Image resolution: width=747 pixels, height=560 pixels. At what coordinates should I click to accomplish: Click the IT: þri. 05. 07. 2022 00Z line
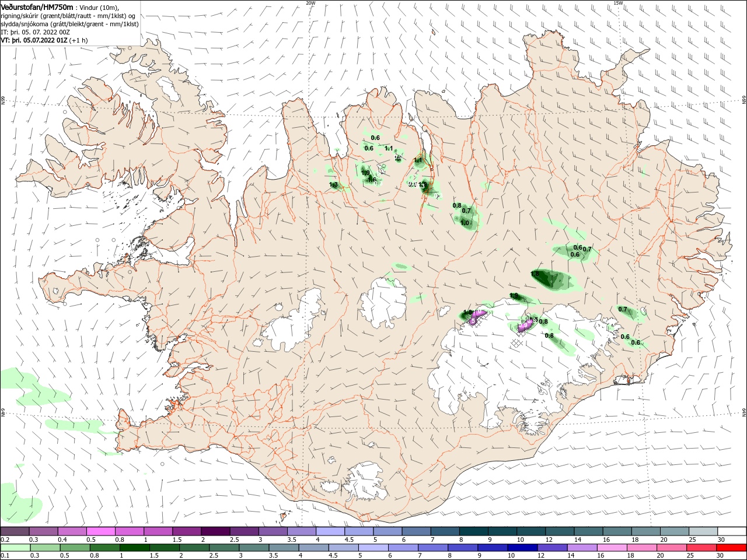35,32
